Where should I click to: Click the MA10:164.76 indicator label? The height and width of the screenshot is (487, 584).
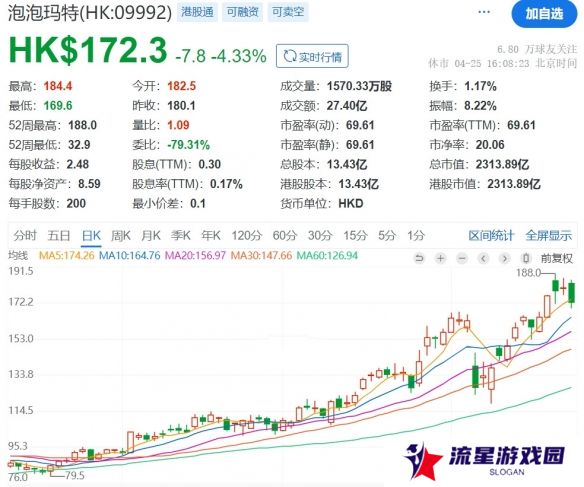(130, 255)
